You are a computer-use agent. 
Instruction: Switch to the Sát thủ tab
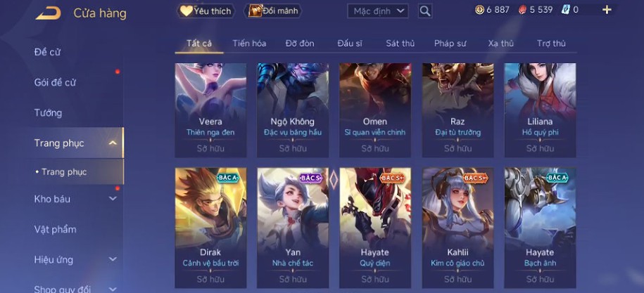pos(400,44)
